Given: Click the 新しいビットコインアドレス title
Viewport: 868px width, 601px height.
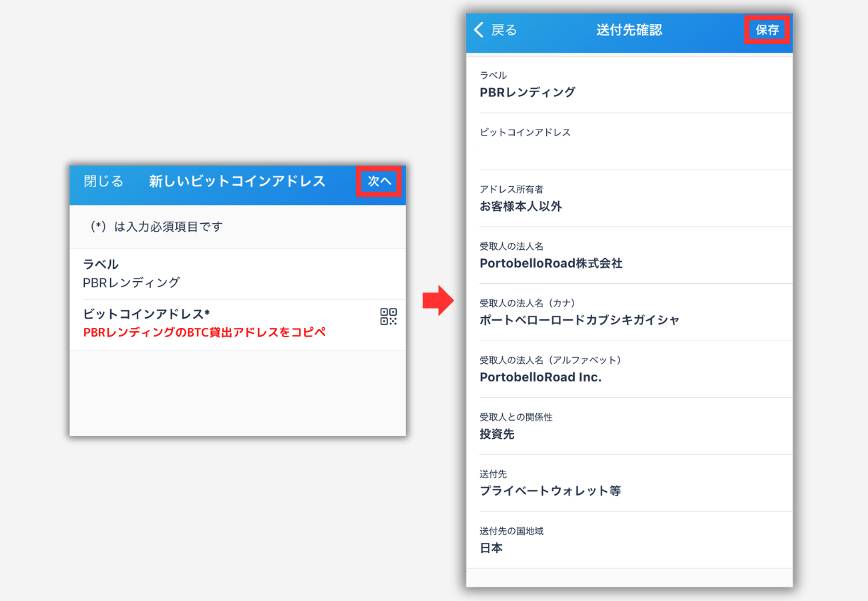Looking at the screenshot, I should [x=237, y=181].
